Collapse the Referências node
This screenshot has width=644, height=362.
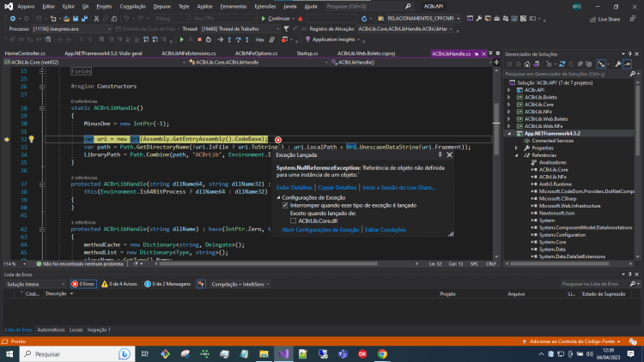517,155
